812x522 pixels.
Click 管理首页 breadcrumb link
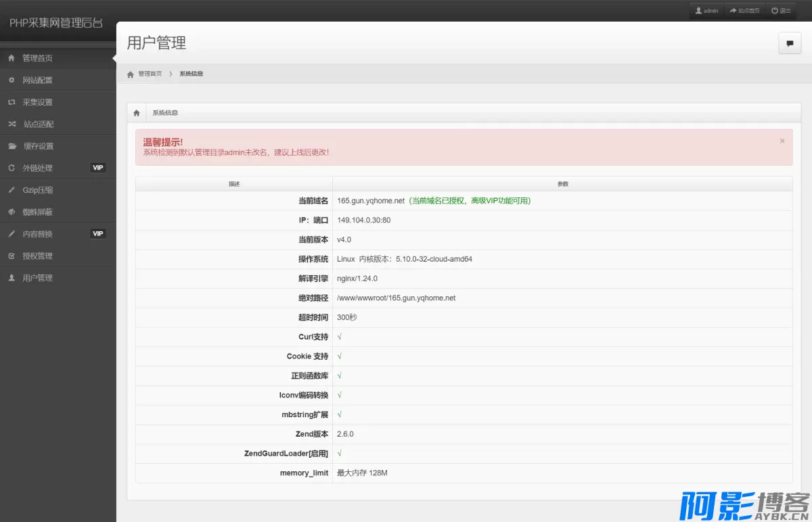point(150,74)
